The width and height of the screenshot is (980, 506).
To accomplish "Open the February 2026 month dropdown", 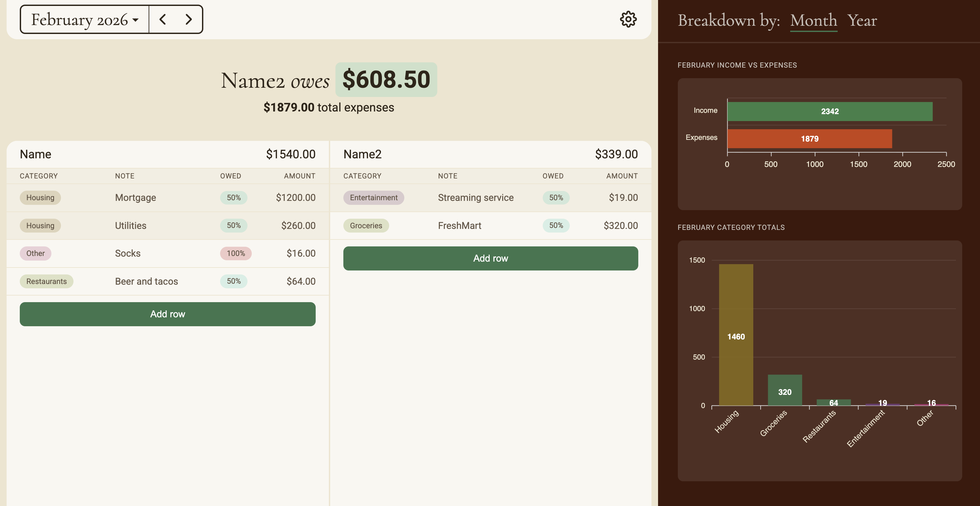I will [x=84, y=19].
